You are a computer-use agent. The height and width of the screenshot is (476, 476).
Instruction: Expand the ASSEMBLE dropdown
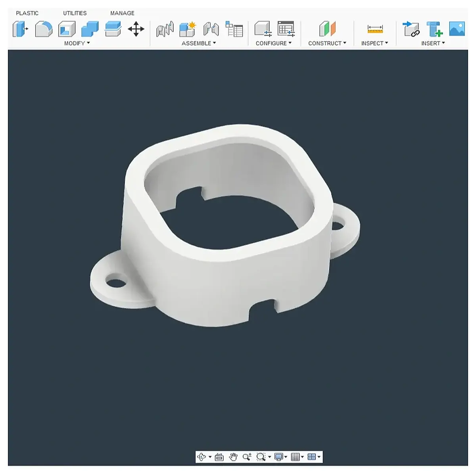199,43
